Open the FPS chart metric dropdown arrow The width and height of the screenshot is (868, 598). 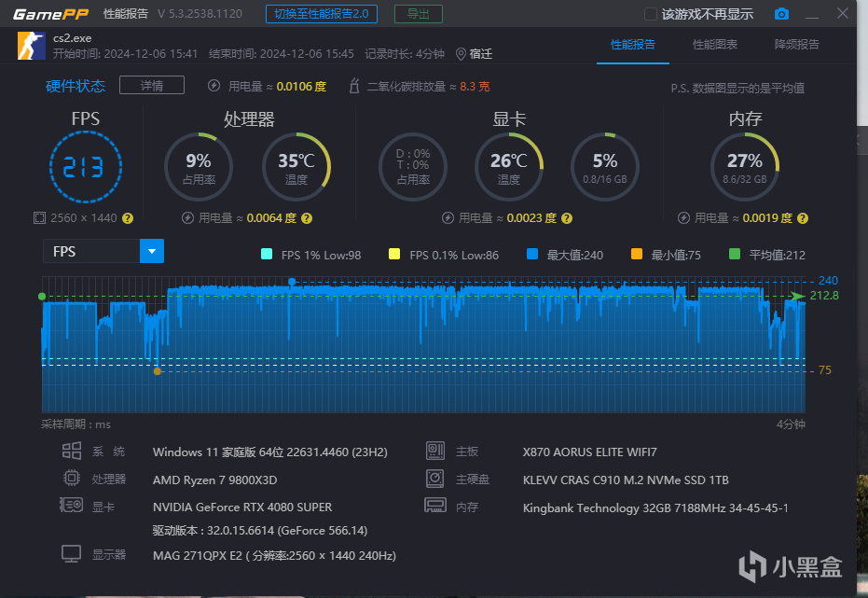pos(152,251)
